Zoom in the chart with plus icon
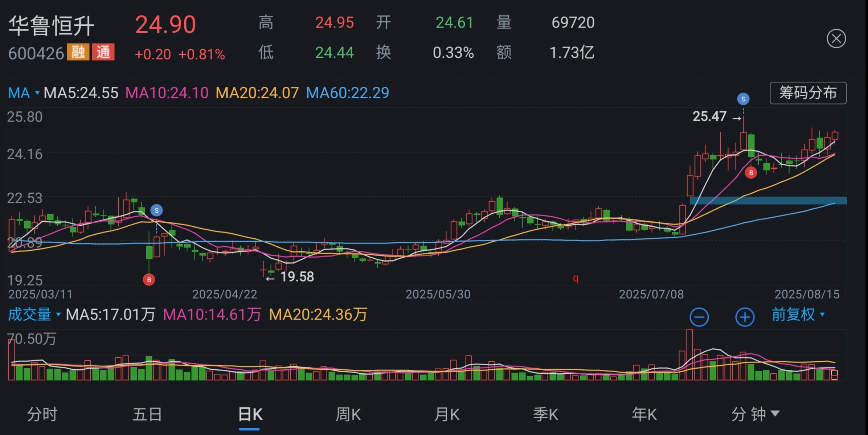868x435 pixels. (745, 317)
